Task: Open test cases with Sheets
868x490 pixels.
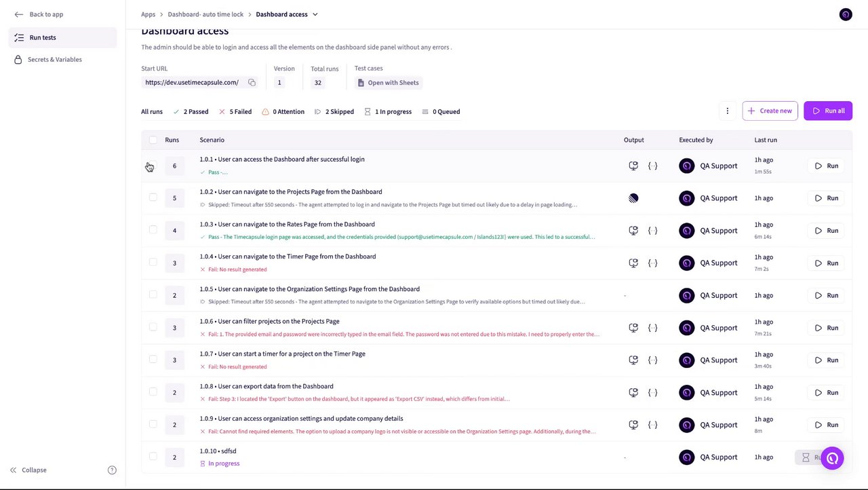Action: click(388, 83)
